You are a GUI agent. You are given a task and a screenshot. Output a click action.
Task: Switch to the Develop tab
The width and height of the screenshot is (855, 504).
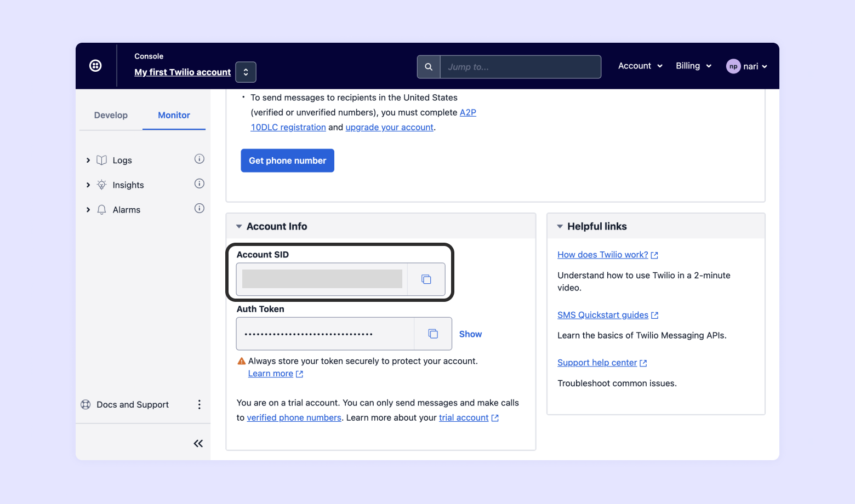pyautogui.click(x=111, y=115)
